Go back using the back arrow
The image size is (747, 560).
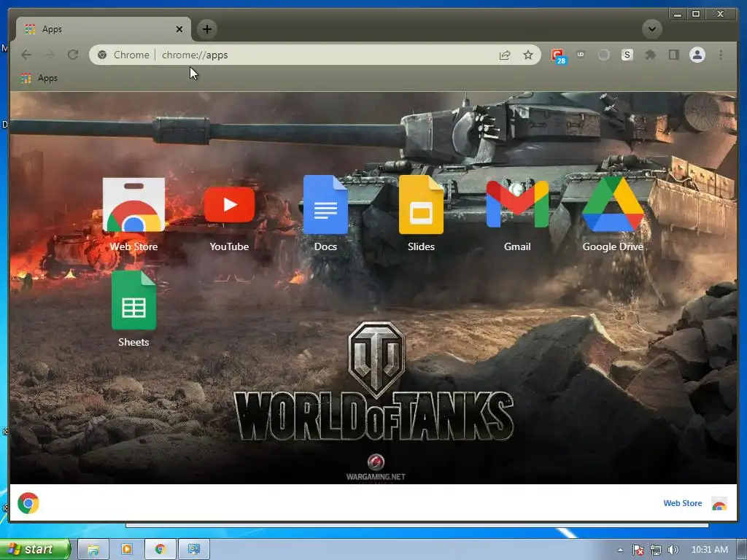[26, 55]
